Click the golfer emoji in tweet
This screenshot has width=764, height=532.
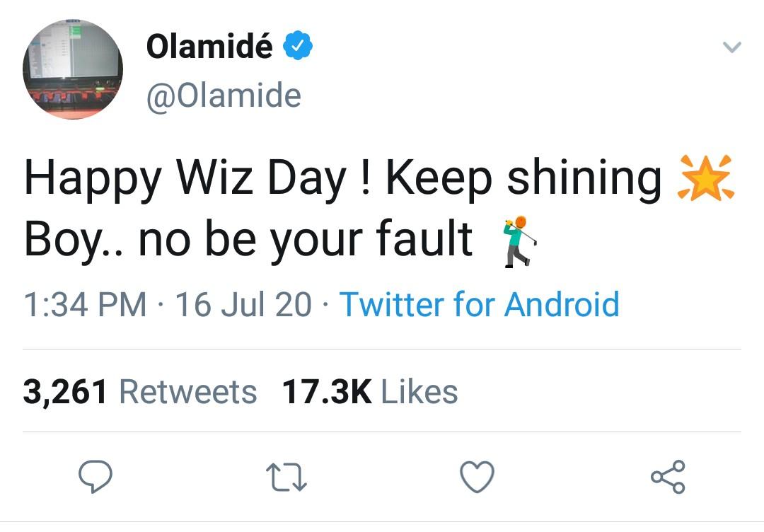tap(519, 241)
